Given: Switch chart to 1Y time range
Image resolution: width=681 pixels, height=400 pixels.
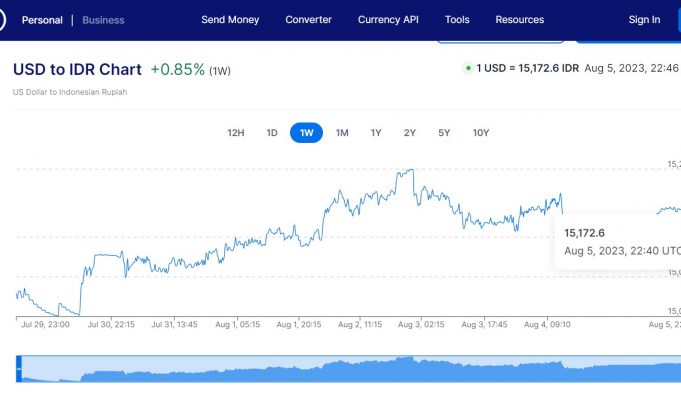Looking at the screenshot, I should tap(376, 133).
